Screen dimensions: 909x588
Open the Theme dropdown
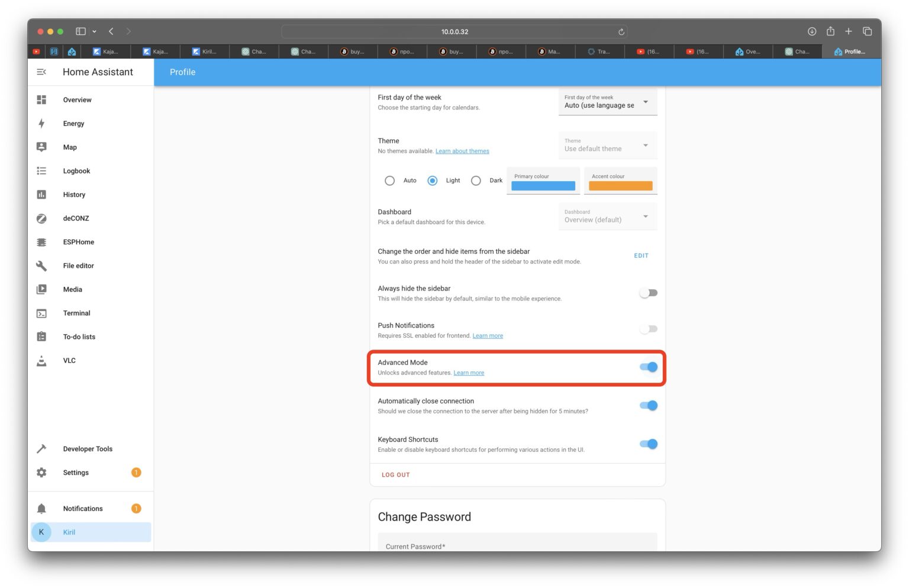[607, 146]
